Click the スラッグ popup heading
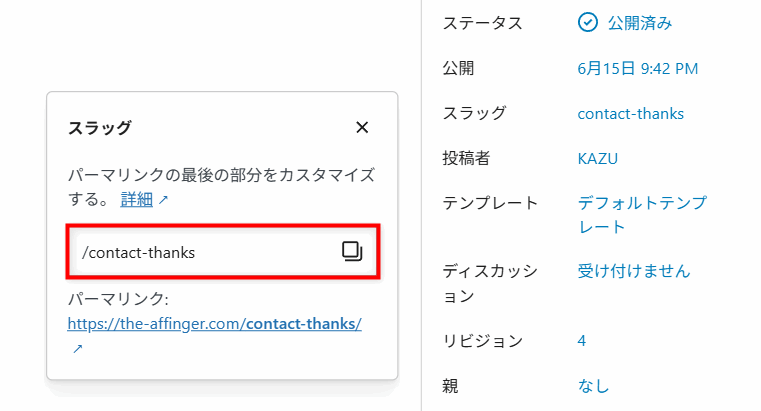 (99, 128)
